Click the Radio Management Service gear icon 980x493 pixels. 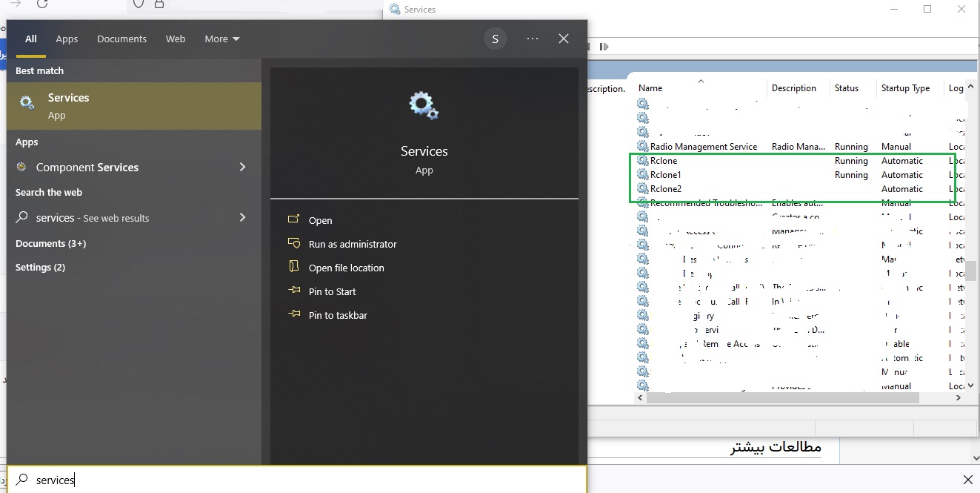point(642,147)
